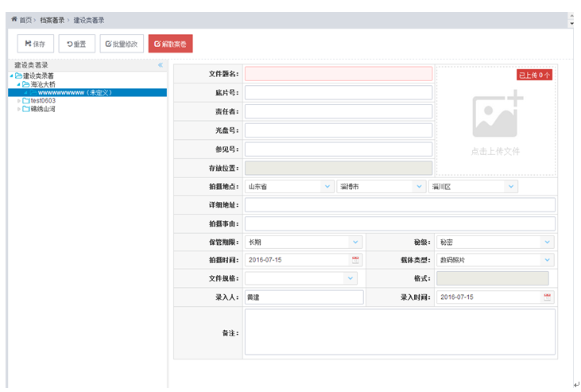
Task: Open 批量修改 batch edit
Action: point(122,44)
